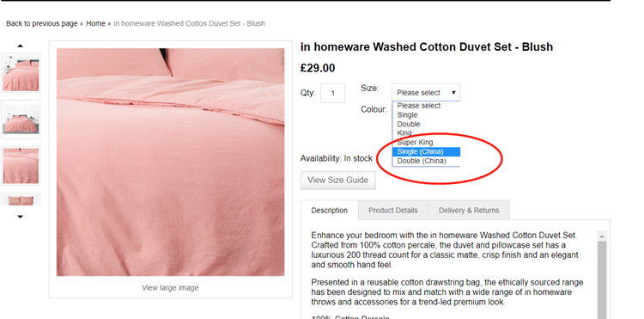Open the Home breadcrumb link

tap(95, 23)
